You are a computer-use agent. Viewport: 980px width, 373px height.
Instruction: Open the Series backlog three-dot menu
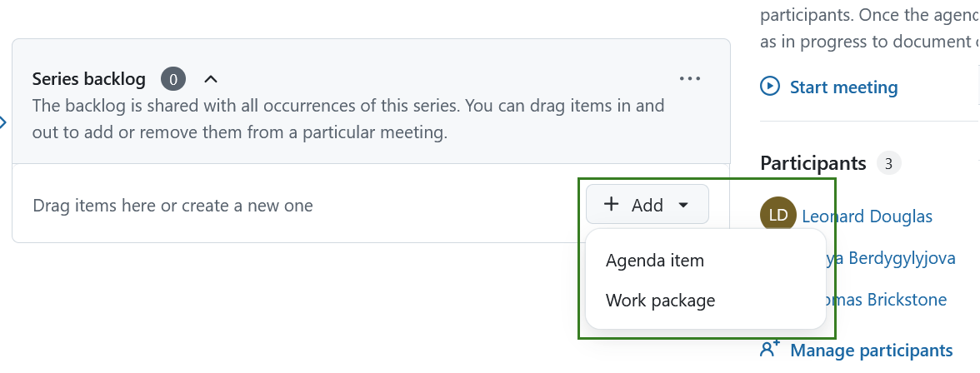tap(690, 78)
